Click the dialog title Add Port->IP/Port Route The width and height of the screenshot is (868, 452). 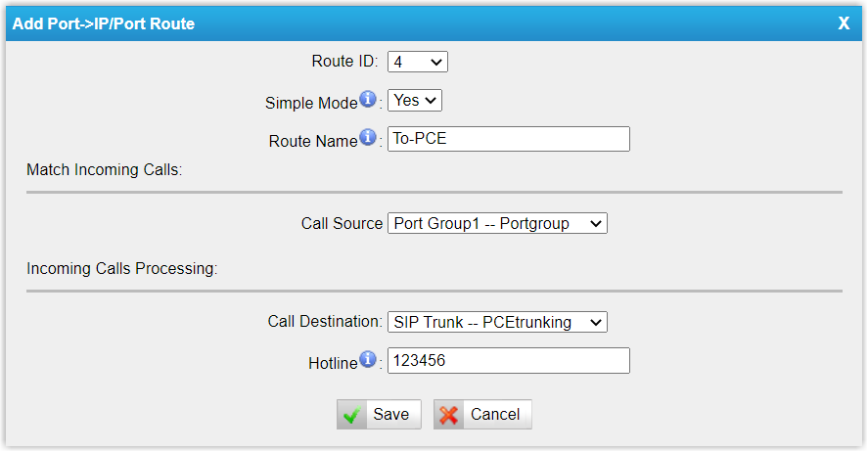[x=104, y=23]
